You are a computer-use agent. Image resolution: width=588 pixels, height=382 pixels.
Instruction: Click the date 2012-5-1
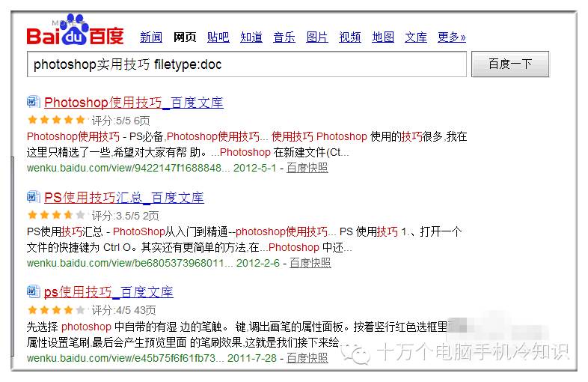254,168
